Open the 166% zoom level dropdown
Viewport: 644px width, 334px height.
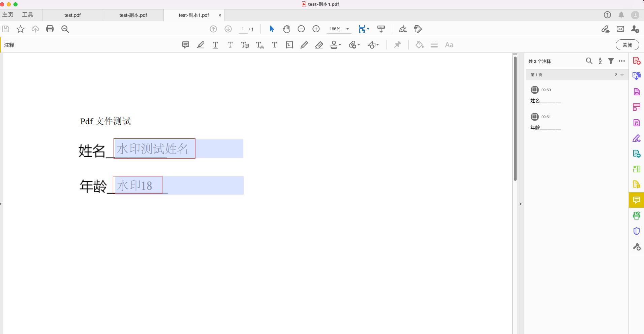(x=339, y=29)
